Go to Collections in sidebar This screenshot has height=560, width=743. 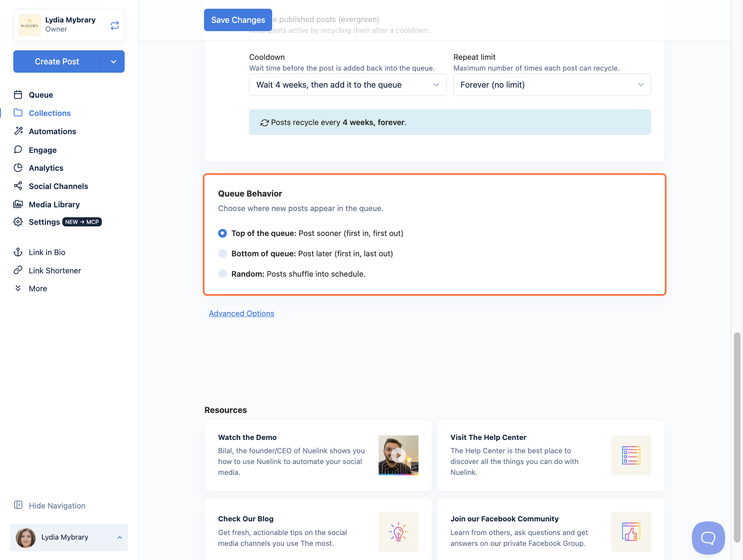click(x=49, y=113)
